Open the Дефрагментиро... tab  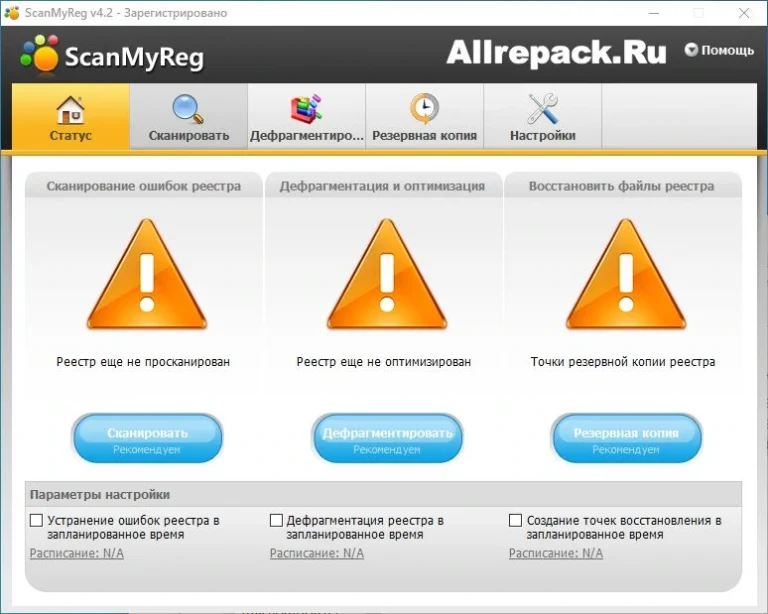[307, 117]
